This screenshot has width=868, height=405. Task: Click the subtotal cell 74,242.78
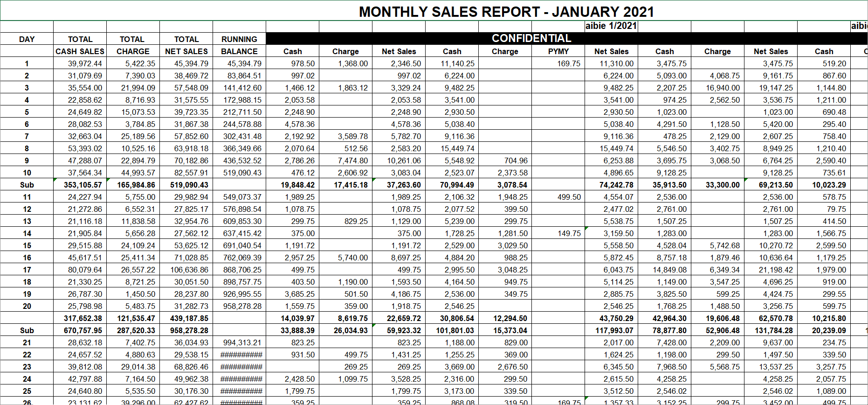point(612,185)
